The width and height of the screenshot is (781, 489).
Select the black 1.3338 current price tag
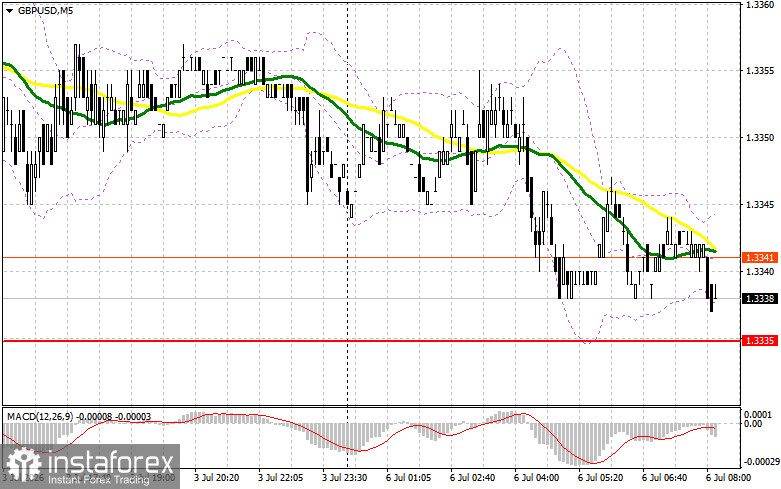coord(760,298)
